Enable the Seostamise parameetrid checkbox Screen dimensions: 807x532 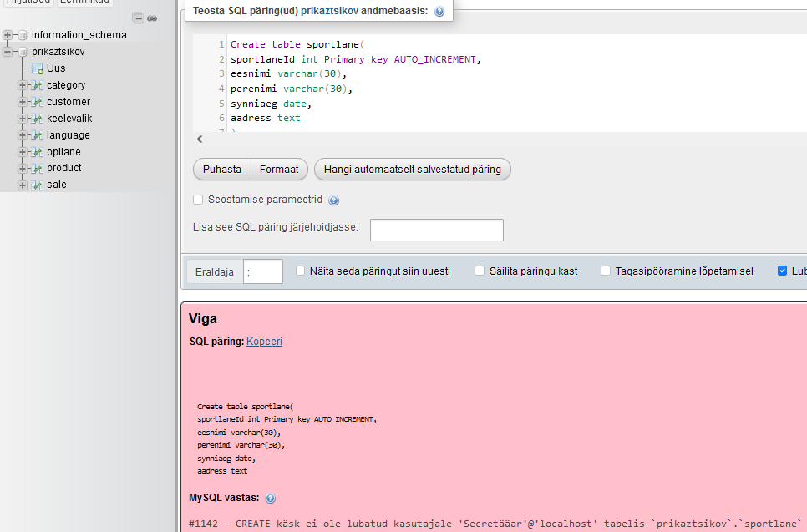click(x=198, y=200)
